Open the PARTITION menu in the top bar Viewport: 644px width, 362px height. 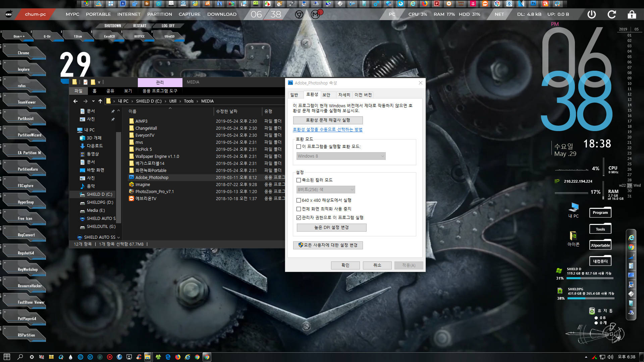pyautogui.click(x=160, y=14)
